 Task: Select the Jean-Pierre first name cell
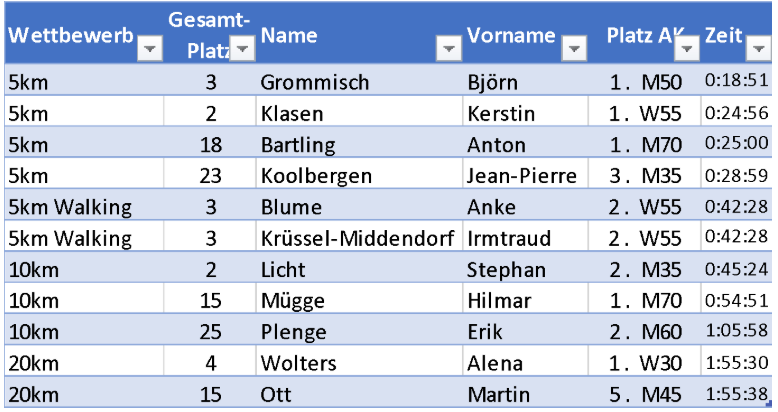[x=522, y=176]
